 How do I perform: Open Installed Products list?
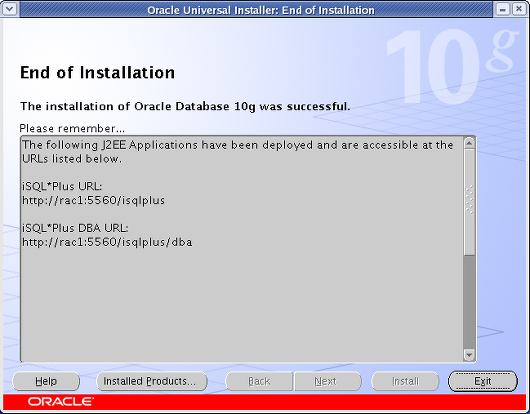[x=152, y=381]
